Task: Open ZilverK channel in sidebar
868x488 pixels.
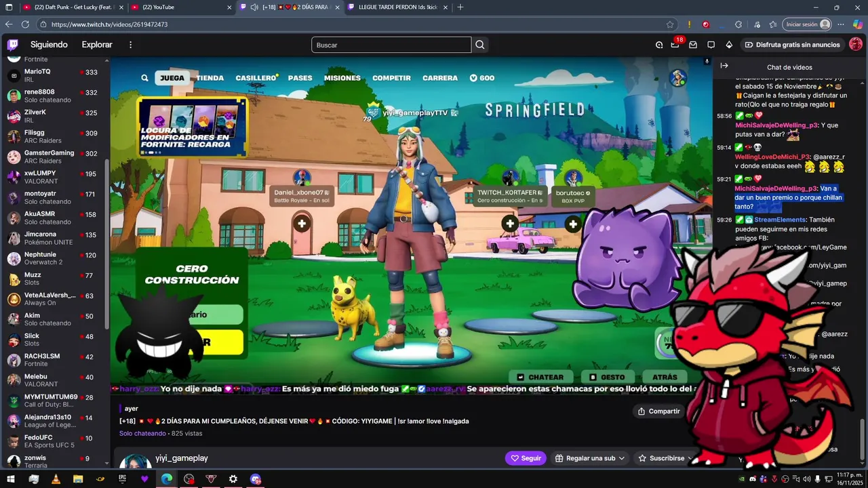Action: pos(54,116)
